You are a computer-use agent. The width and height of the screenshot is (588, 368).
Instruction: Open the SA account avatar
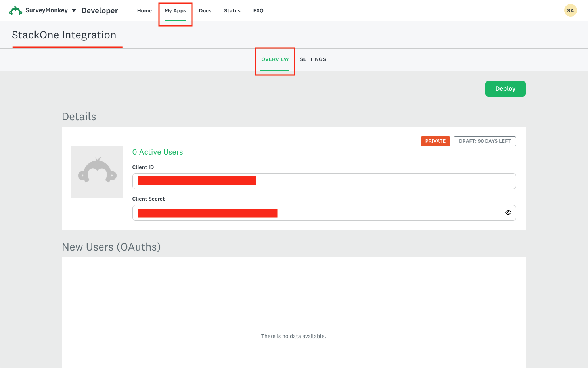[570, 11]
